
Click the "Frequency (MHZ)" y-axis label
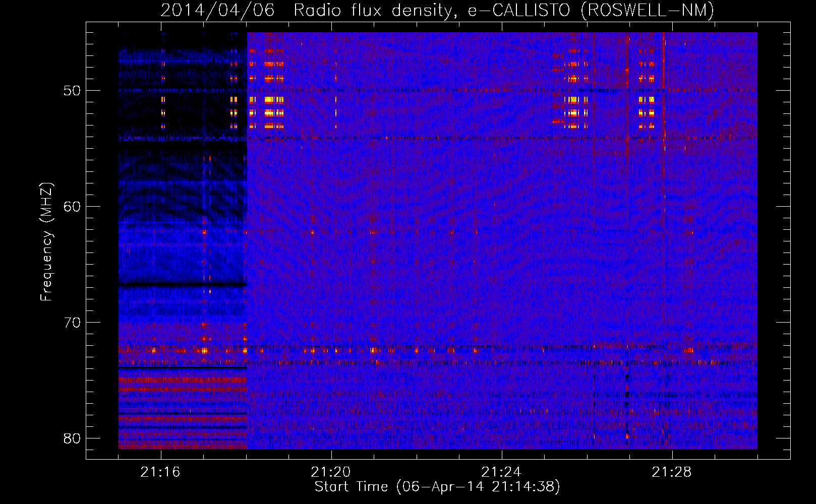(46, 242)
